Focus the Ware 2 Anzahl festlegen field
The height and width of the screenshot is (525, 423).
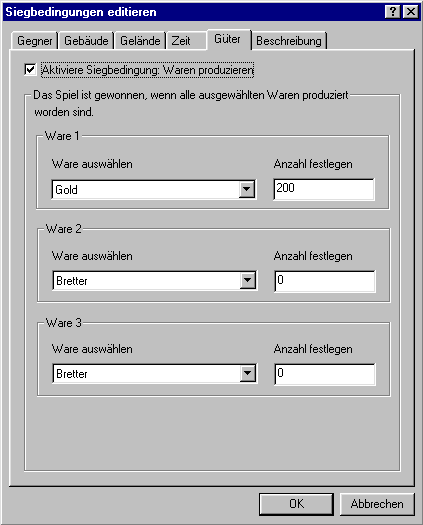click(x=325, y=281)
